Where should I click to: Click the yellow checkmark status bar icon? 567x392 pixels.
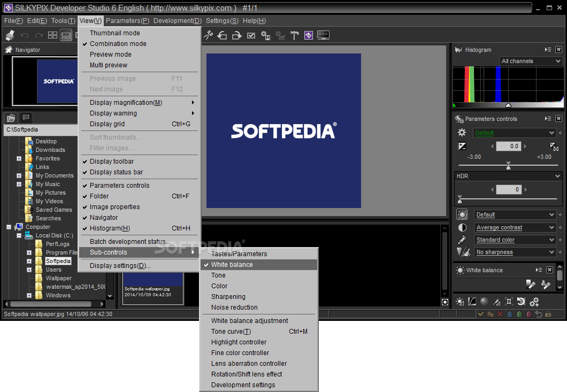[480, 314]
